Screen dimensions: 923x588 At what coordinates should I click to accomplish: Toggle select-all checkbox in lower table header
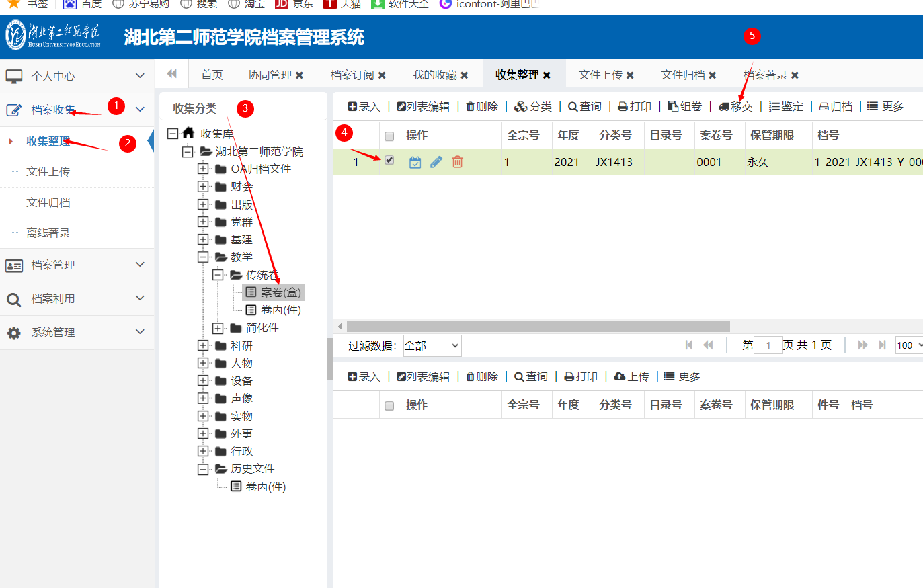389,406
